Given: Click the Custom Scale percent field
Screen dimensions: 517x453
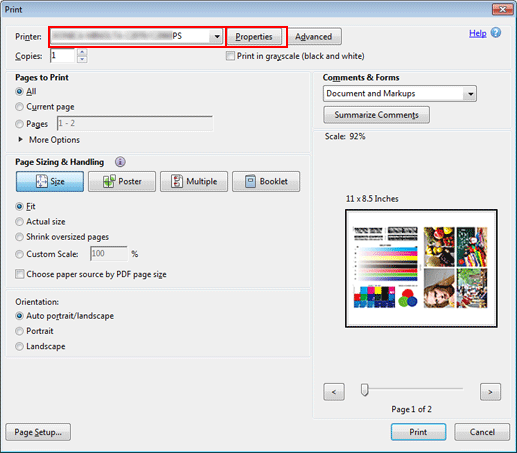Looking at the screenshot, I should [x=109, y=254].
